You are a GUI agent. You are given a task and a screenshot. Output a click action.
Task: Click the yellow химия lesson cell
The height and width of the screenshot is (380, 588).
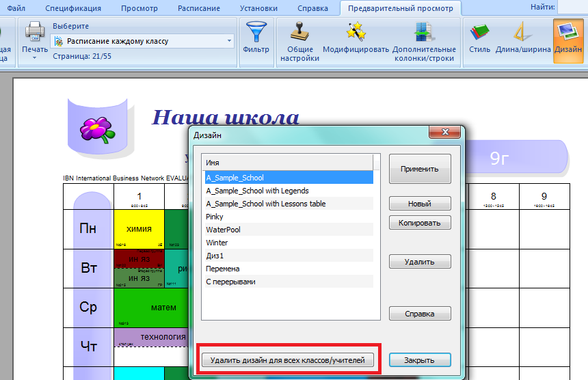pyautogui.click(x=139, y=229)
